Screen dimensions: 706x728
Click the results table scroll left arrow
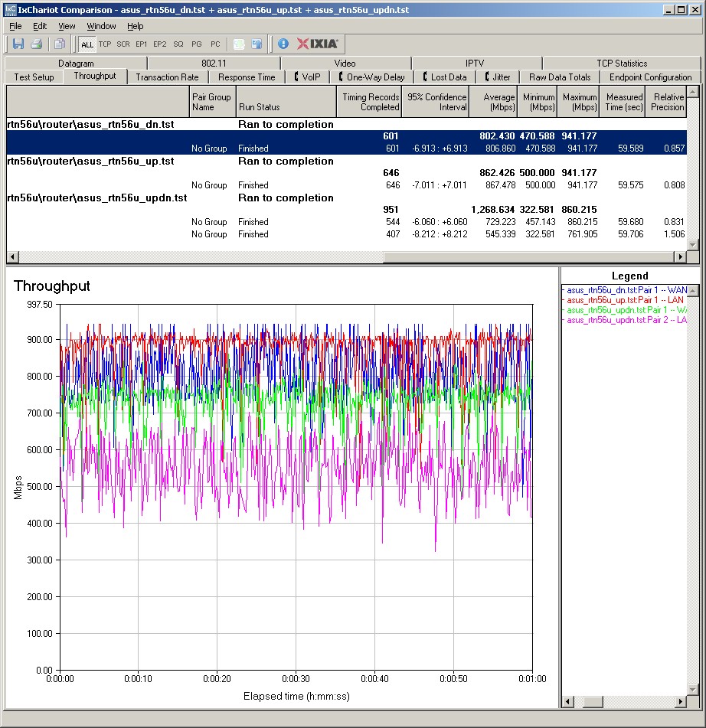[12, 256]
